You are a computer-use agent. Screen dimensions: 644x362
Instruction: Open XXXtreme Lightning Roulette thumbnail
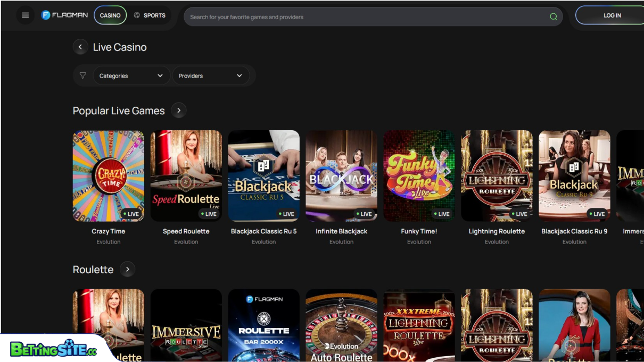click(x=419, y=325)
